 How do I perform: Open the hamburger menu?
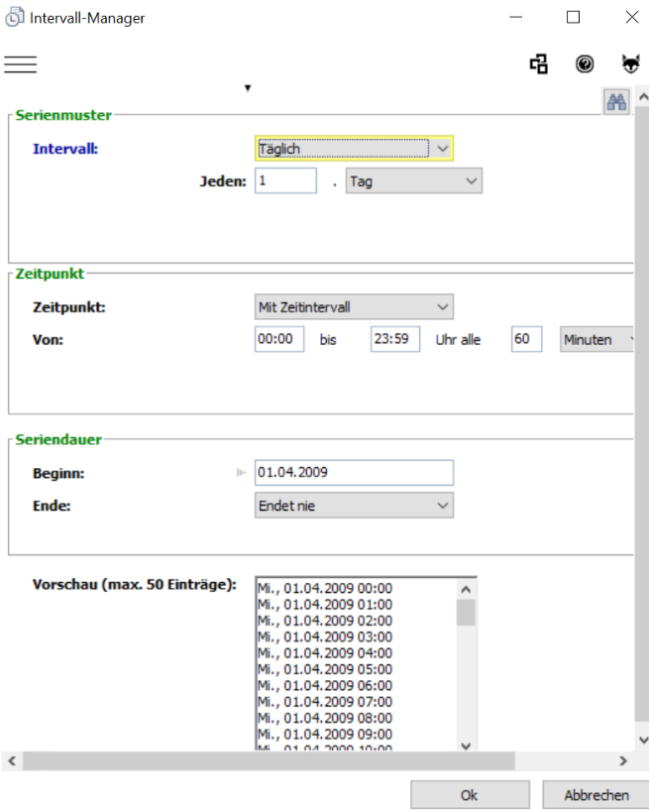[20, 64]
